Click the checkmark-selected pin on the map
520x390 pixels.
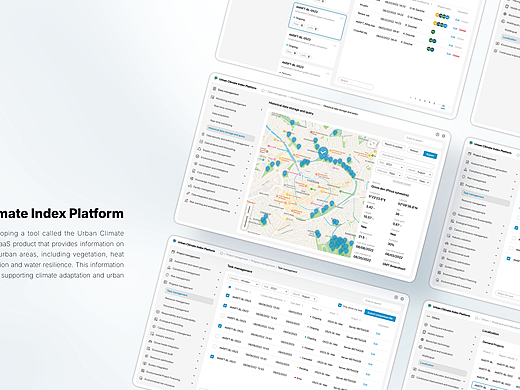pos(323,152)
